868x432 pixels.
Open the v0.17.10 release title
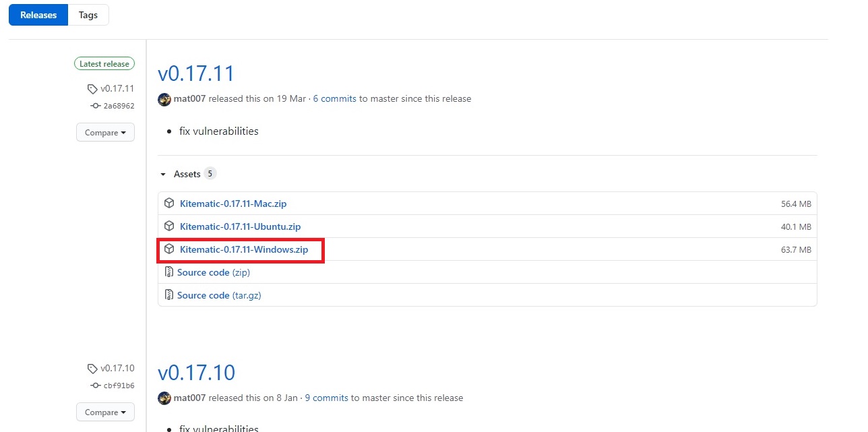[196, 372]
